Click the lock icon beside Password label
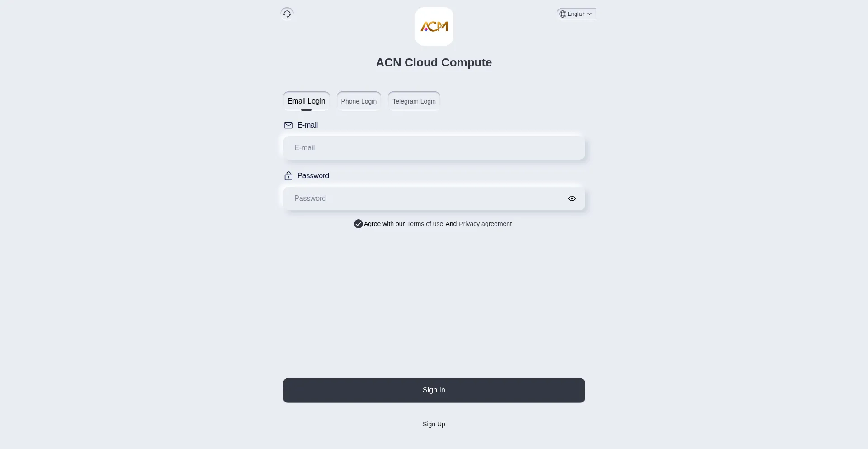 pyautogui.click(x=288, y=175)
